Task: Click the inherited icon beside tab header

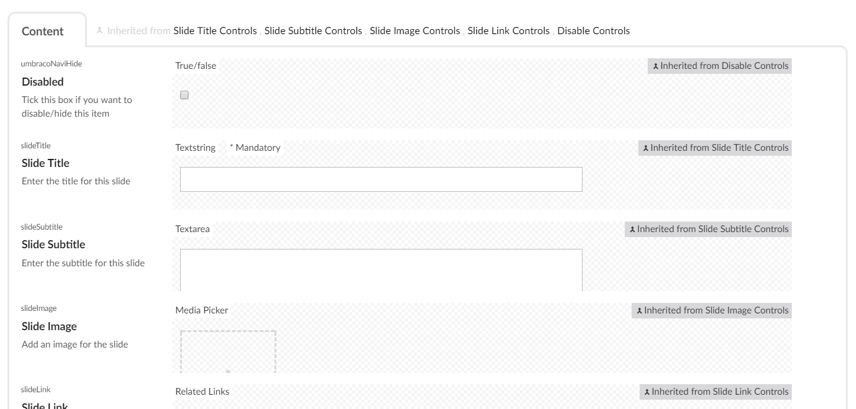Action: click(x=100, y=31)
